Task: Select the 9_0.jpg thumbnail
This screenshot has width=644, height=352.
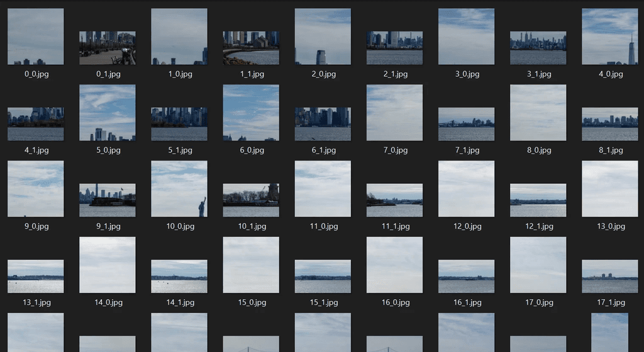Action: click(36, 189)
